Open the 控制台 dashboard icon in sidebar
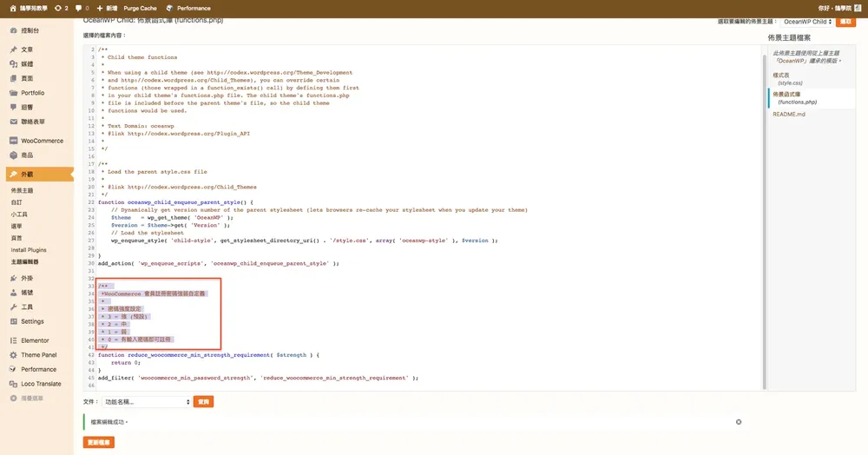868x455 pixels. [13, 31]
